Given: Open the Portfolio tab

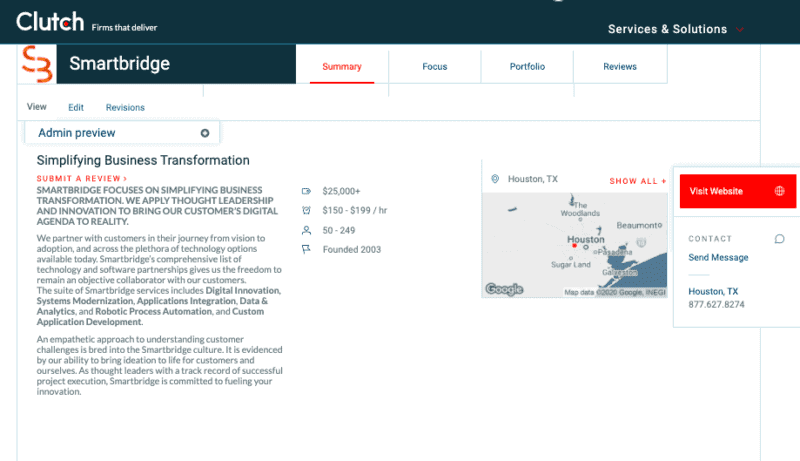Looking at the screenshot, I should tap(527, 66).
